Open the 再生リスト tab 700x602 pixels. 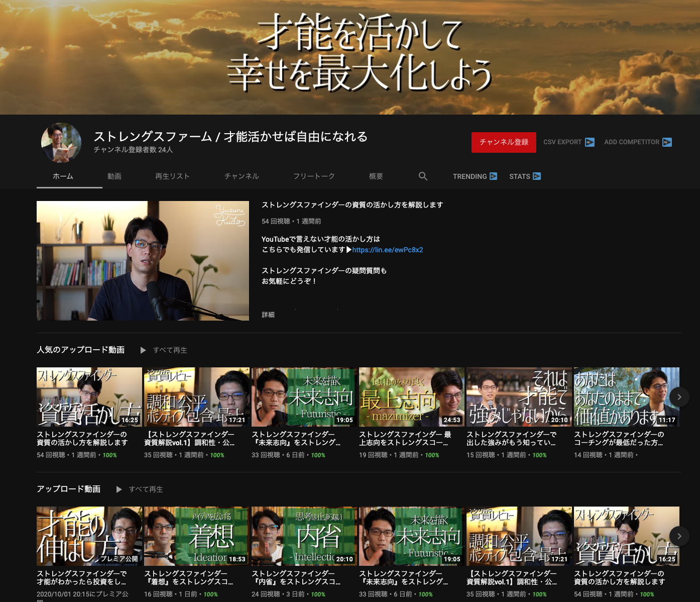click(x=172, y=176)
